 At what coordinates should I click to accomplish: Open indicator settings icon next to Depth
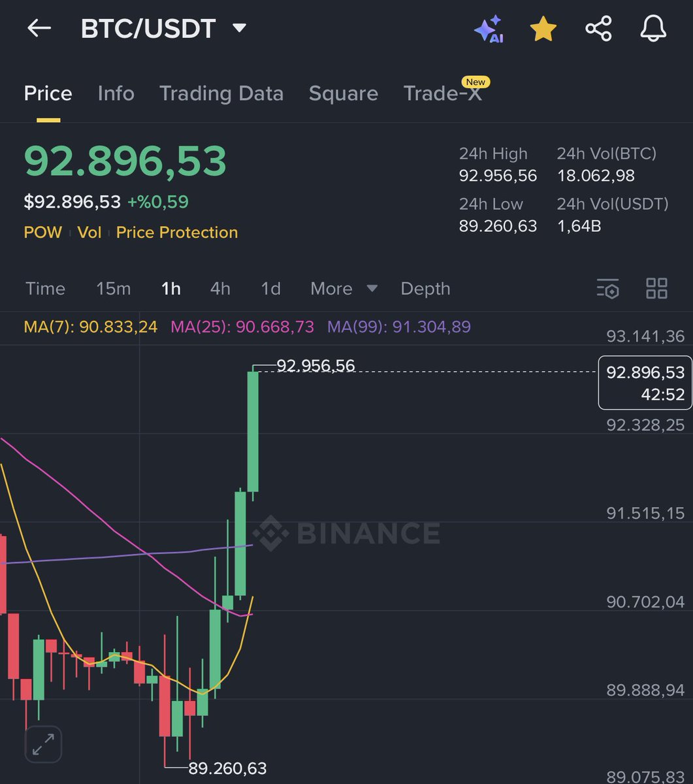[x=608, y=288]
